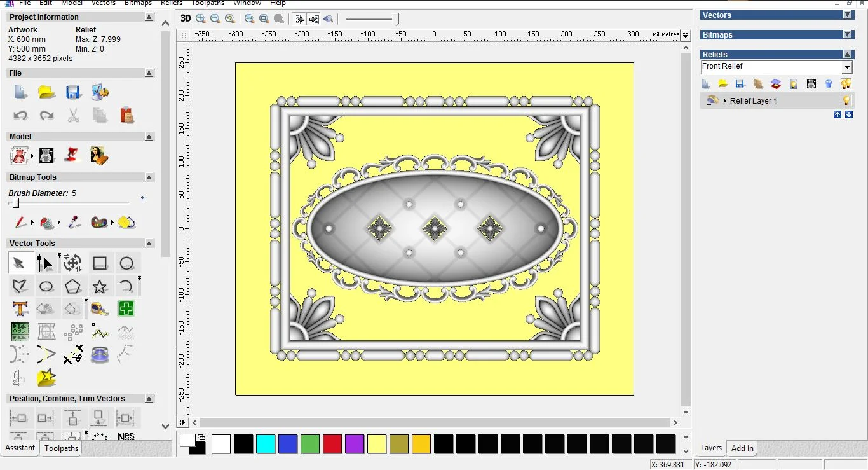Screen dimensions: 868x470
Task: Click the paint brush bitmap tool
Action: point(20,223)
